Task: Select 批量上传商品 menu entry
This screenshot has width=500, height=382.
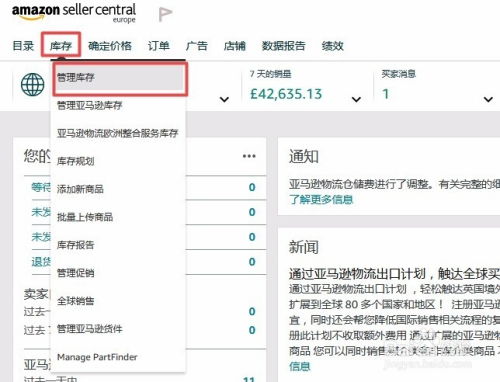Action: [x=85, y=217]
